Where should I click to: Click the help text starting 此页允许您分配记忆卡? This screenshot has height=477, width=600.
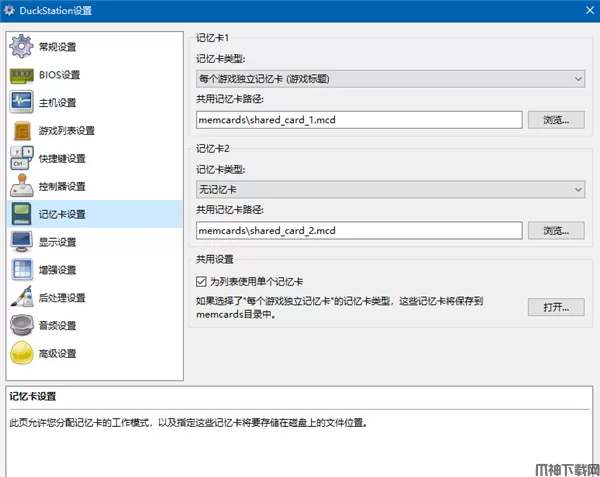click(x=189, y=423)
